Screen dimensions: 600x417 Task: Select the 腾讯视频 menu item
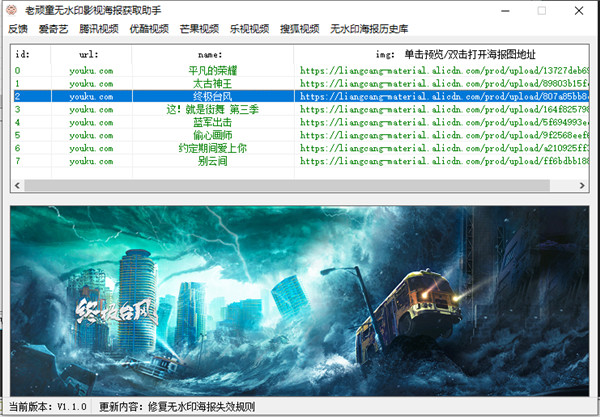click(98, 30)
